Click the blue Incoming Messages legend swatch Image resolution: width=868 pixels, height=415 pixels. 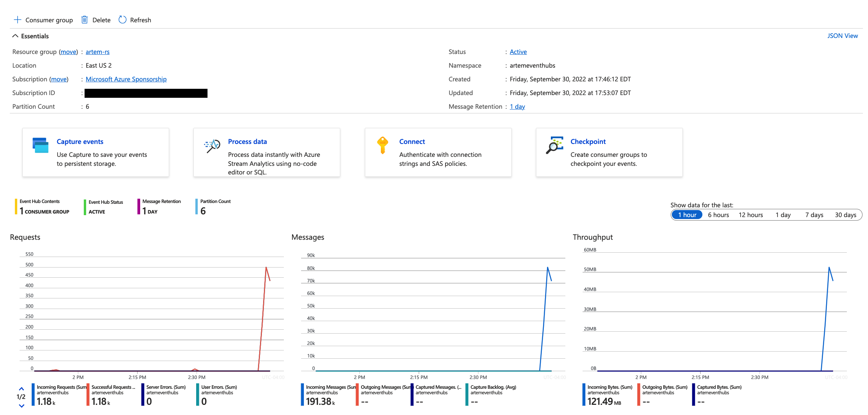click(303, 394)
